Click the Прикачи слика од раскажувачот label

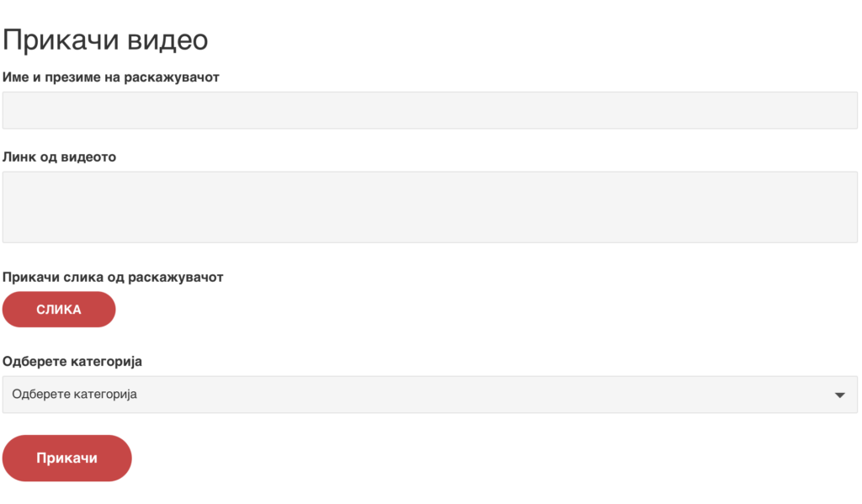pyautogui.click(x=114, y=277)
